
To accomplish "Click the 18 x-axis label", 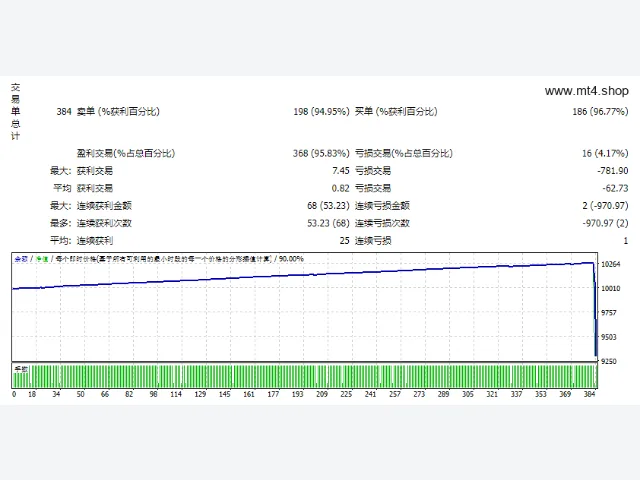I will pyautogui.click(x=32, y=394).
